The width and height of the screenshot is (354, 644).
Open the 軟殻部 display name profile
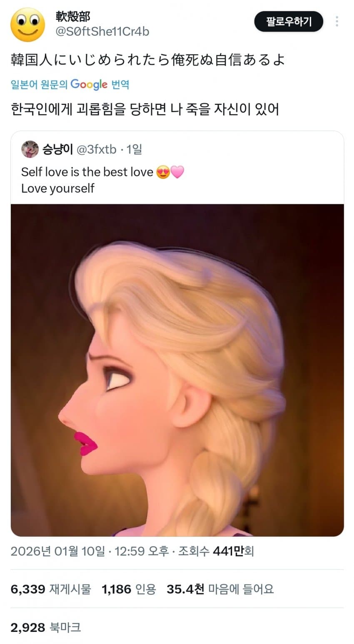(x=73, y=17)
